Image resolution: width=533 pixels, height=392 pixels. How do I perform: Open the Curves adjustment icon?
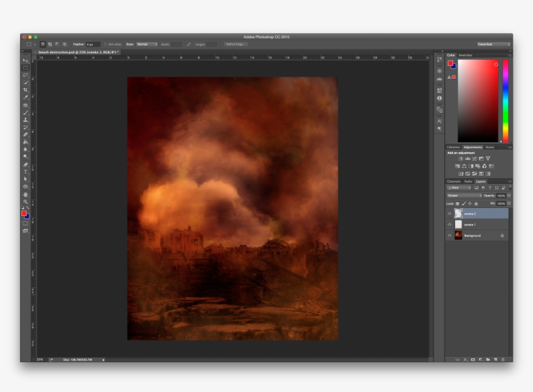474,159
